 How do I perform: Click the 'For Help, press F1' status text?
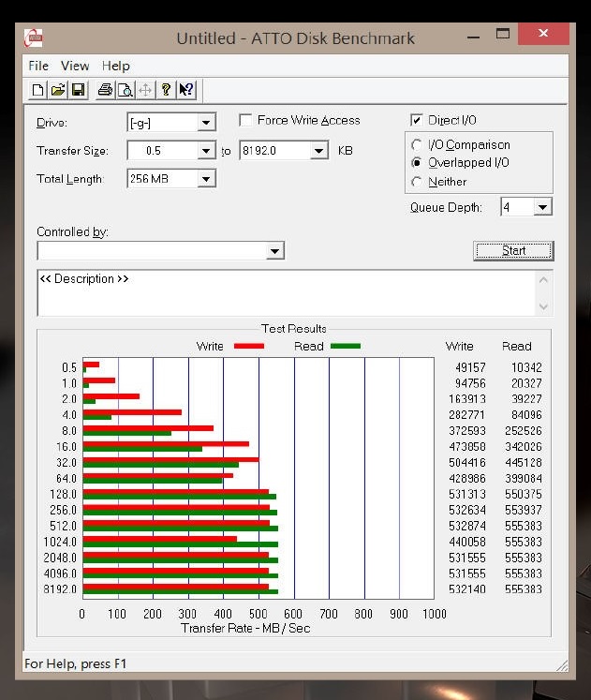tap(75, 663)
